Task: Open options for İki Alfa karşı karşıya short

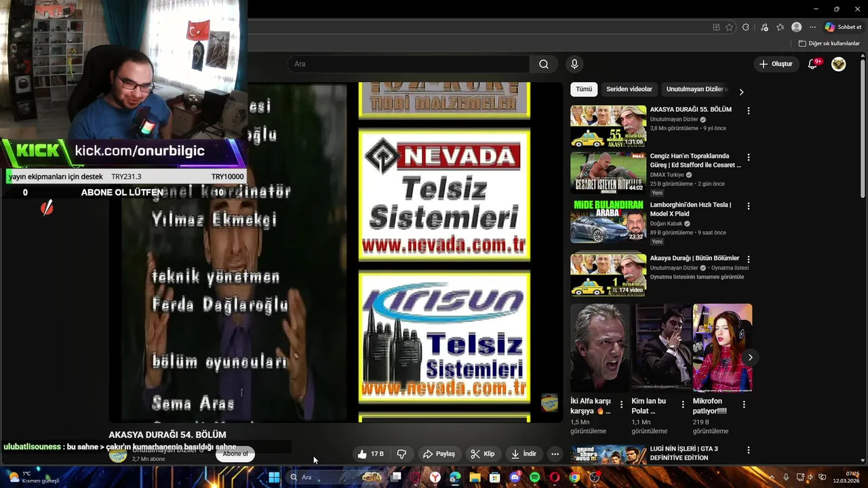Action: point(621,405)
